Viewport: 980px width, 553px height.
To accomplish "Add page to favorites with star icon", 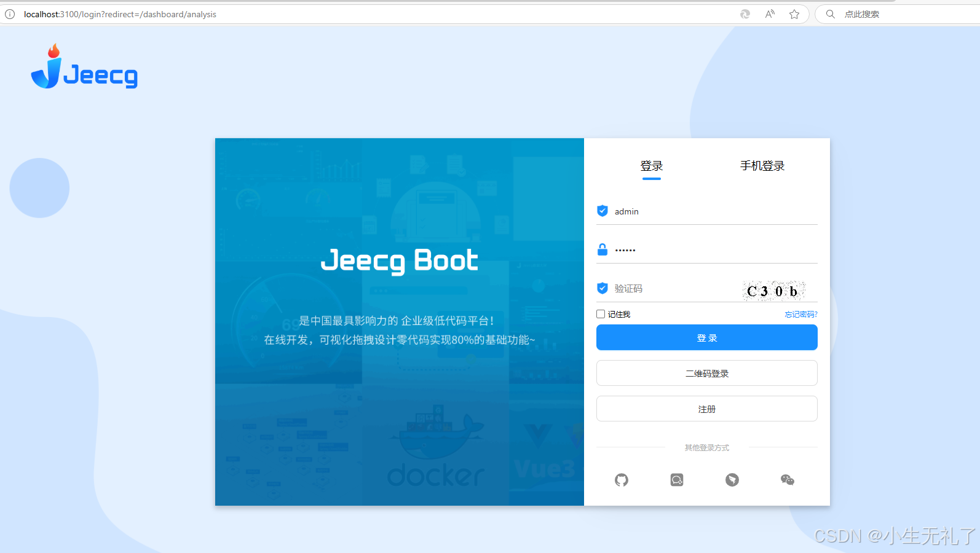I will [794, 14].
